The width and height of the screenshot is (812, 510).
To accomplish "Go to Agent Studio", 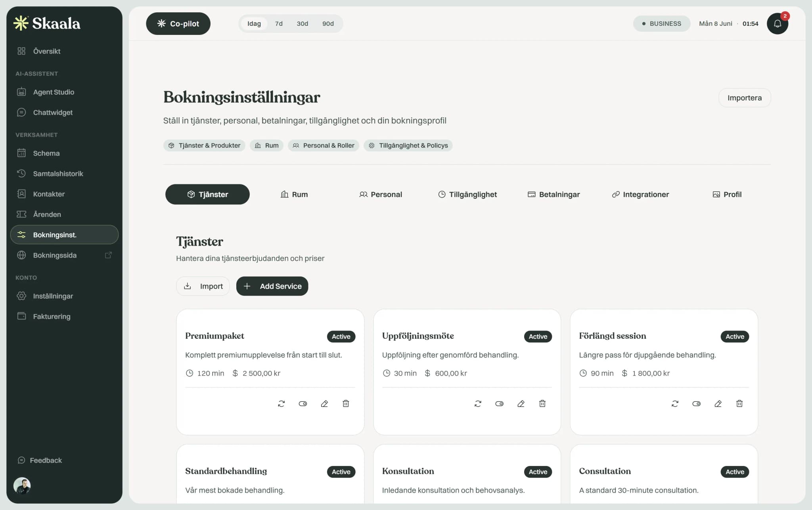I will coord(64,92).
